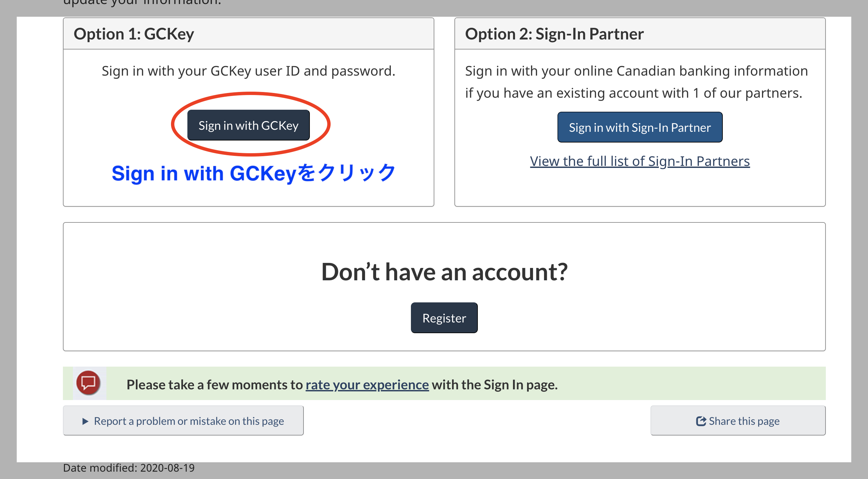Click Sign in with Sign-In Partner button
Viewport: 868px width, 479px height.
click(x=639, y=127)
